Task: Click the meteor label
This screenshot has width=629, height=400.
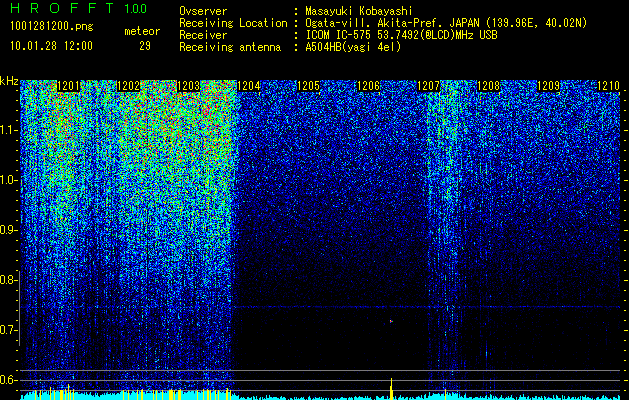Action: [x=142, y=31]
